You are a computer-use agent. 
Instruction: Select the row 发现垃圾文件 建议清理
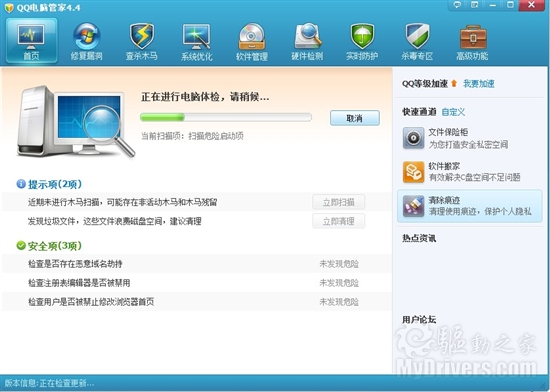[x=196, y=221]
